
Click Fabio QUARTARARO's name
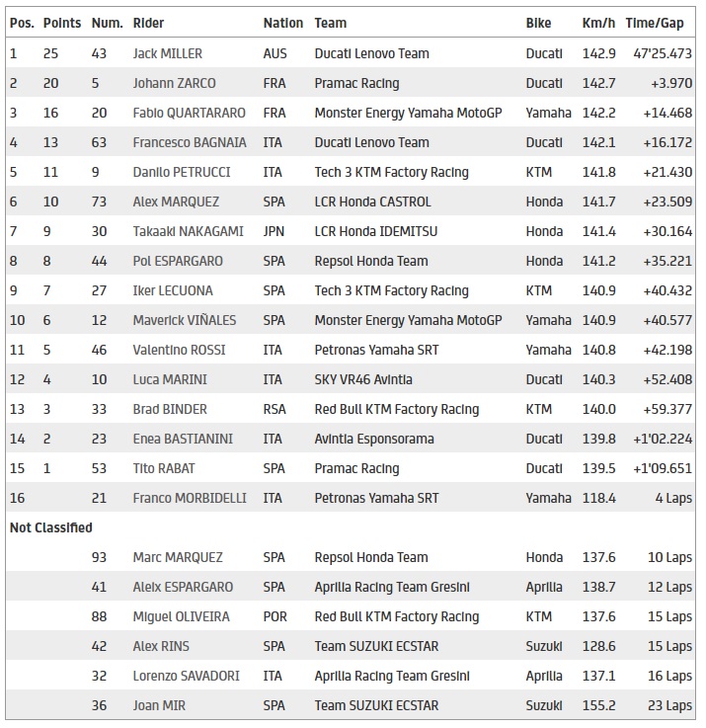189,113
